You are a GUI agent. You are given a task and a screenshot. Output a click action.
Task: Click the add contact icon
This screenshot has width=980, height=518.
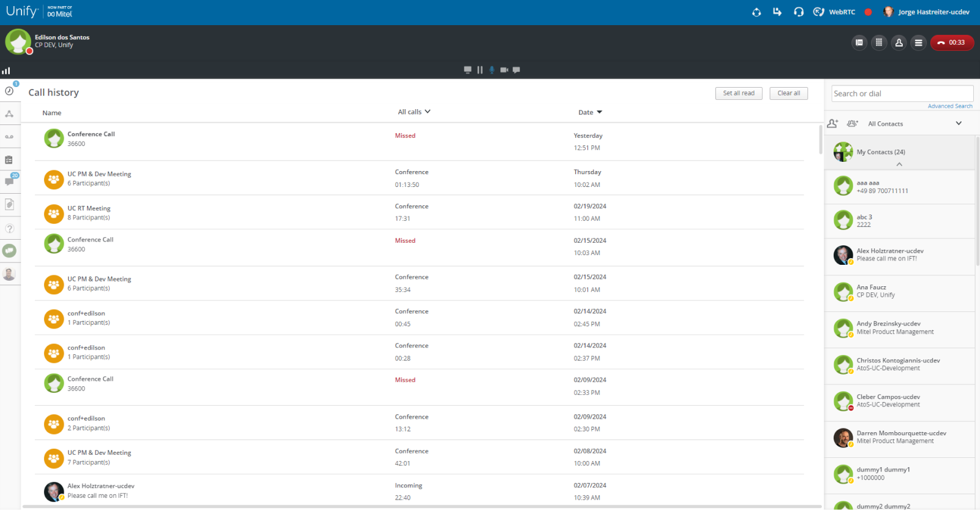[x=832, y=123]
